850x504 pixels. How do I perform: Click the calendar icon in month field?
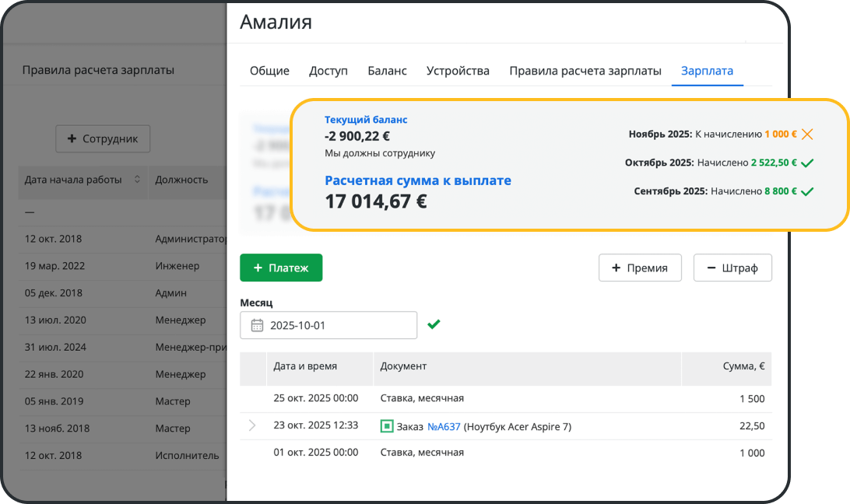(257, 325)
